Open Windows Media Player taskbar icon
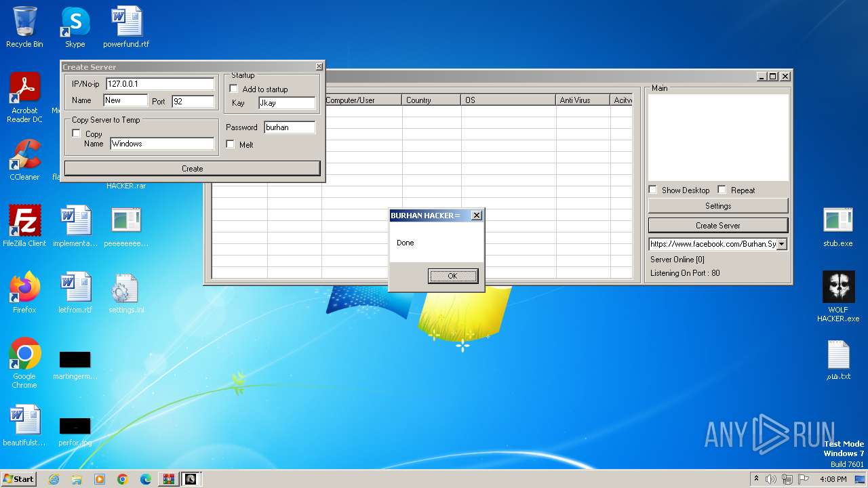 tap(100, 479)
